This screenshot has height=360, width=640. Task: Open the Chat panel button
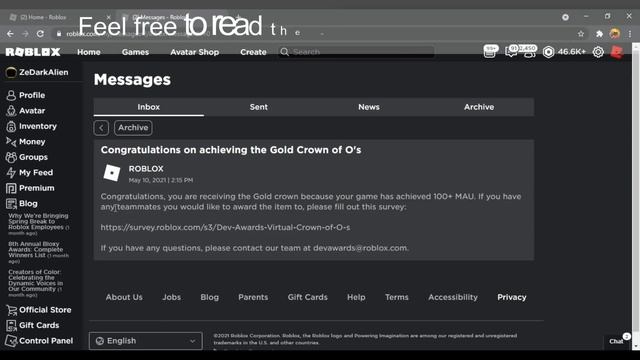(617, 341)
